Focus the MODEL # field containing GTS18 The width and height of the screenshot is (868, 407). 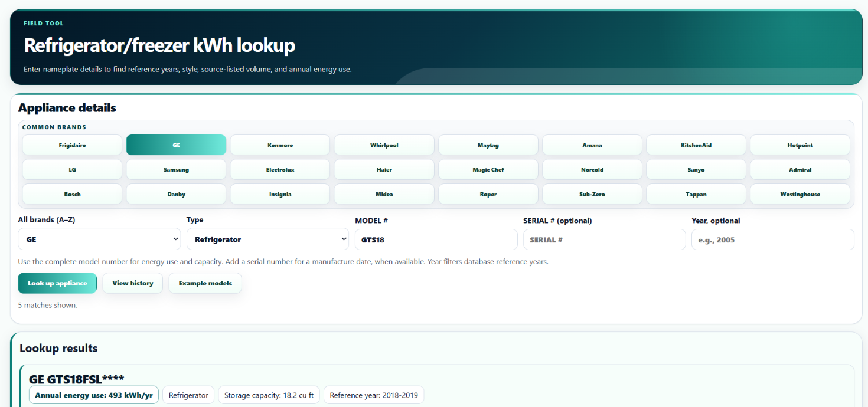[x=436, y=239]
